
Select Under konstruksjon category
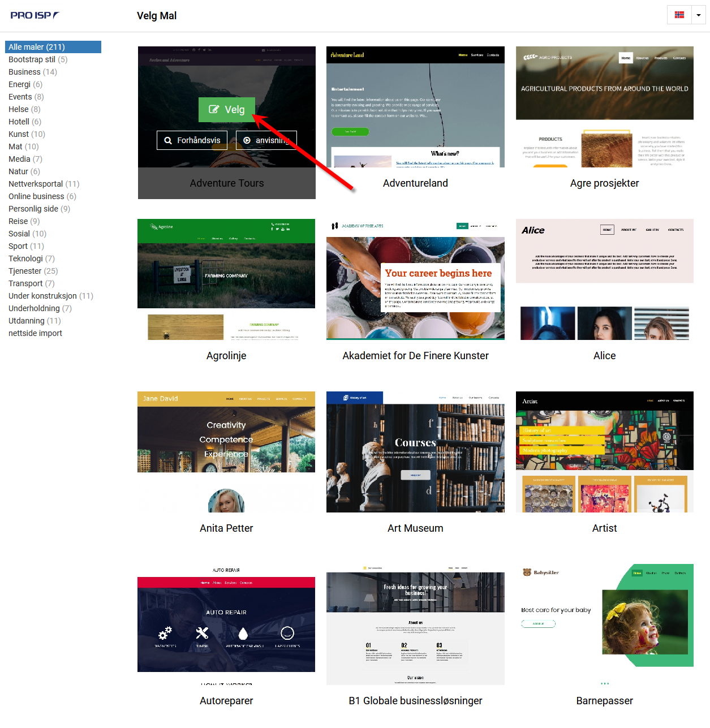coord(51,296)
